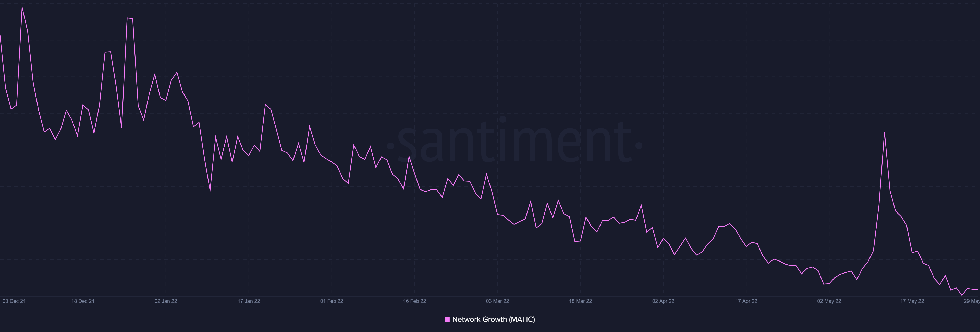
Task: Click the flat-topped late December peak
Action: tap(130, 18)
